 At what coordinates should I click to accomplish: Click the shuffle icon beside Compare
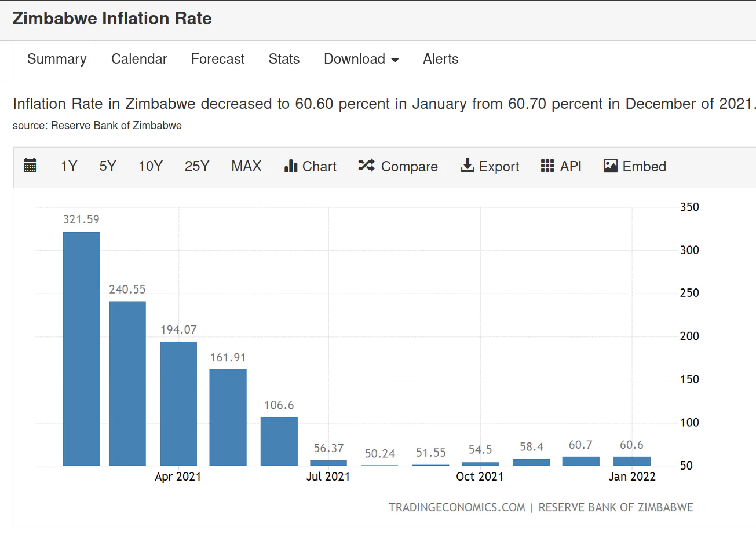(x=366, y=166)
